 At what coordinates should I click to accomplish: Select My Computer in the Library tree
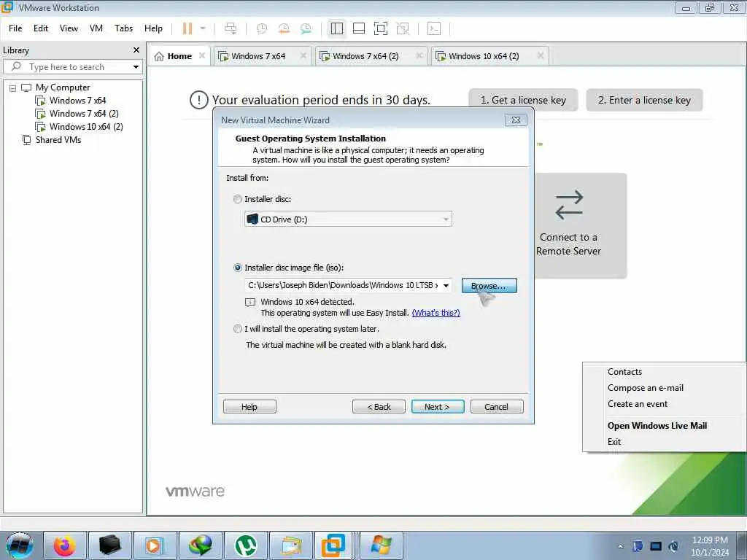pos(63,87)
